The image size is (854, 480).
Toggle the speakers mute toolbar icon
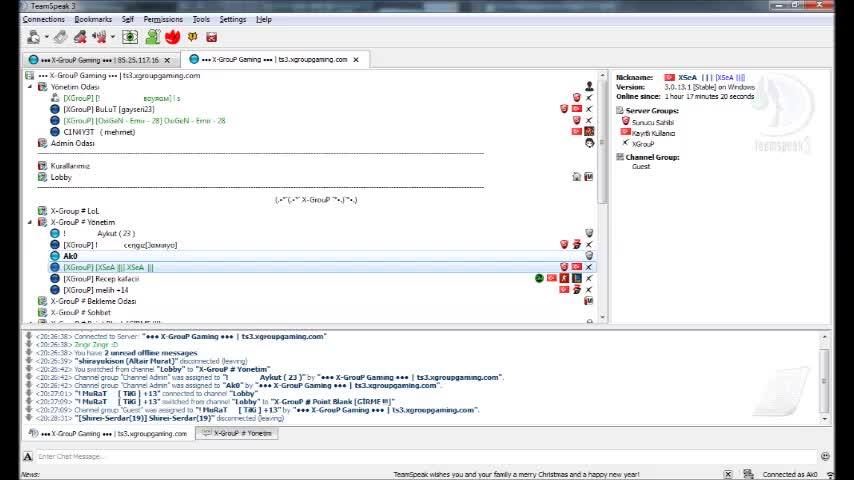99,37
